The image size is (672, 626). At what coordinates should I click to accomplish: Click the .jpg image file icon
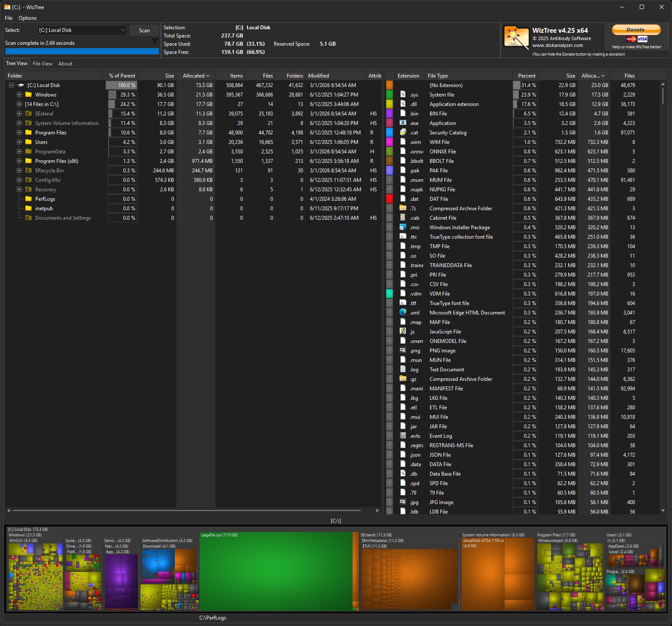403,502
